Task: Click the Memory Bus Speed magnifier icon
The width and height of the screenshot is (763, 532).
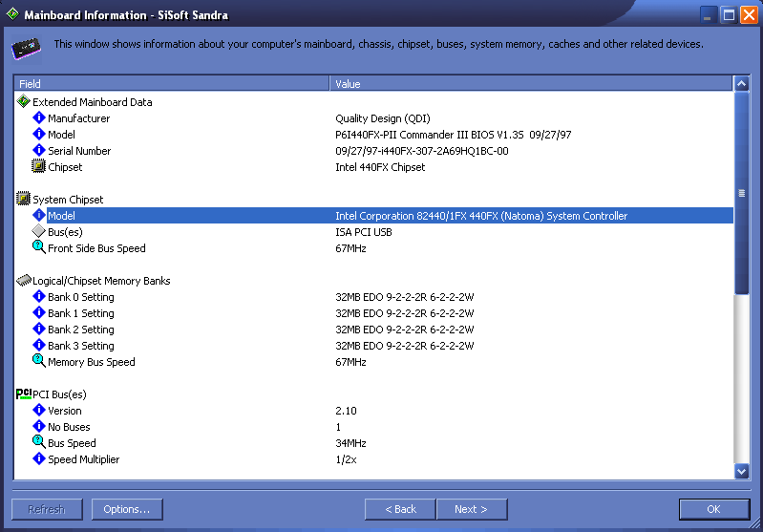Action: (x=39, y=362)
